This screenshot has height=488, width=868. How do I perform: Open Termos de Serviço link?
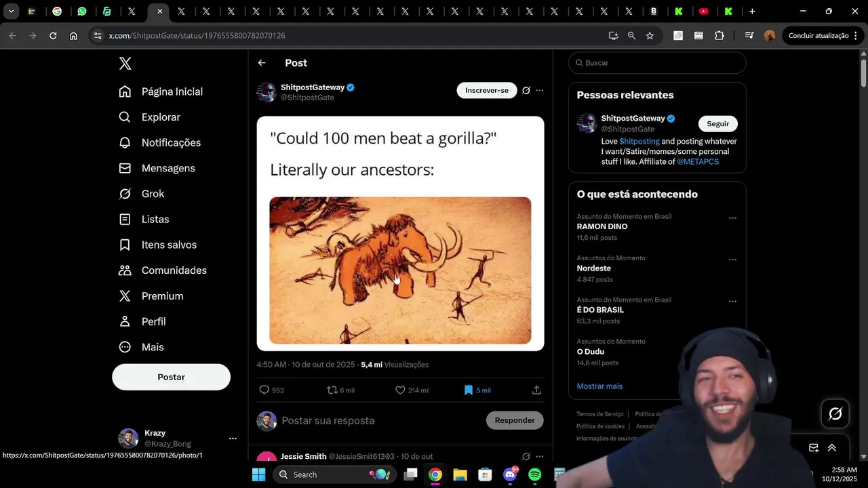pyautogui.click(x=600, y=414)
